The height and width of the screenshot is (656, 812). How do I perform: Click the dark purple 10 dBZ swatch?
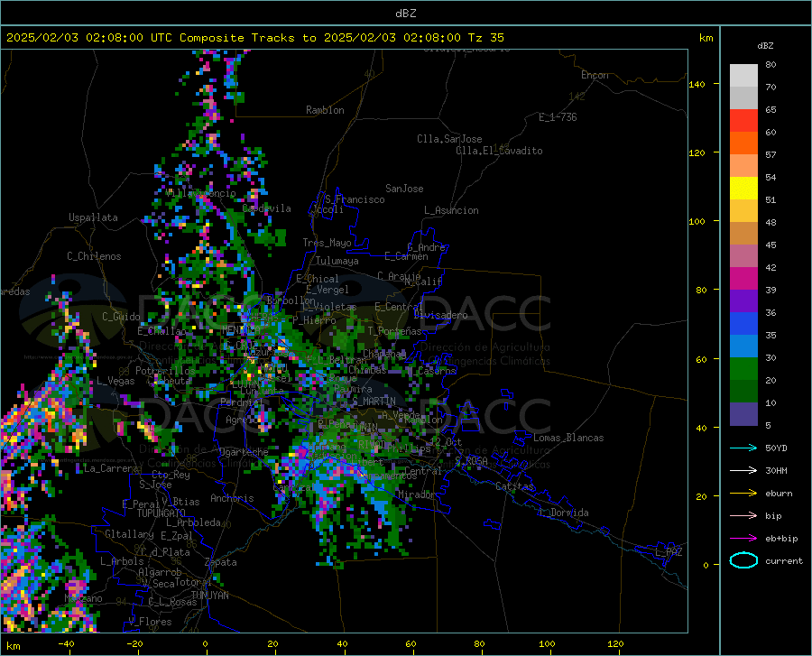(x=743, y=414)
